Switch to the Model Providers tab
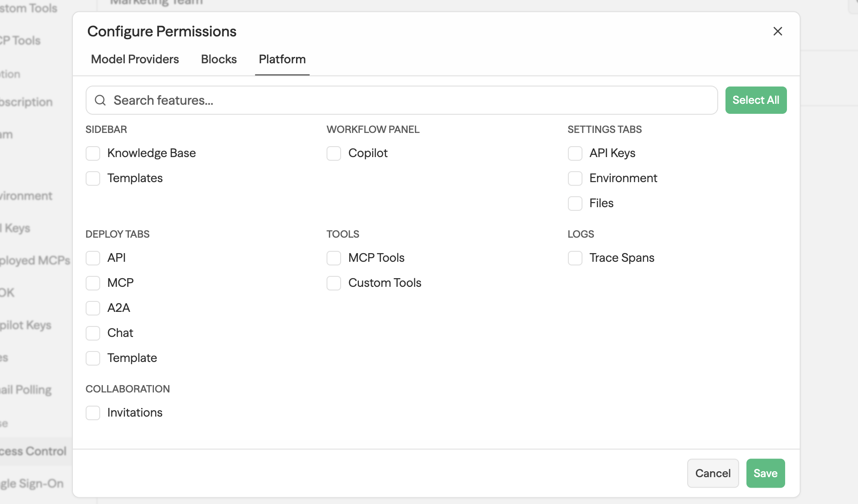The height and width of the screenshot is (504, 858). pyautogui.click(x=134, y=59)
